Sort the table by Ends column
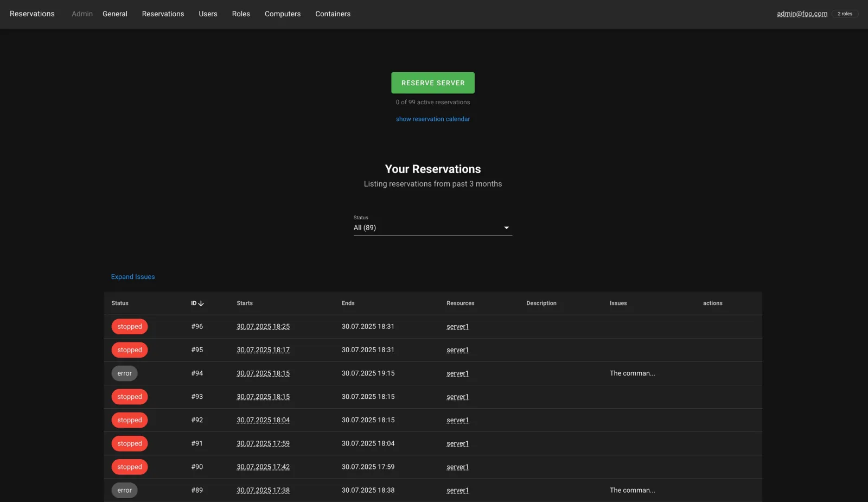 click(x=348, y=303)
